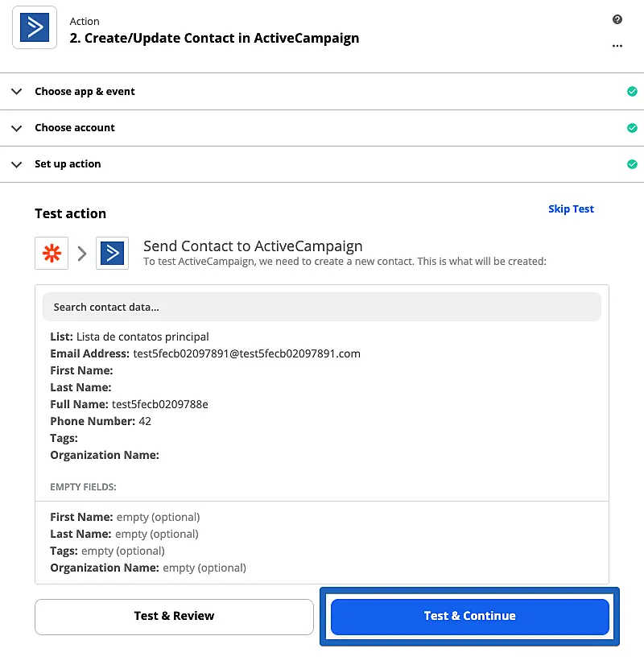Click green checkmark beside Set up action

coord(632,164)
